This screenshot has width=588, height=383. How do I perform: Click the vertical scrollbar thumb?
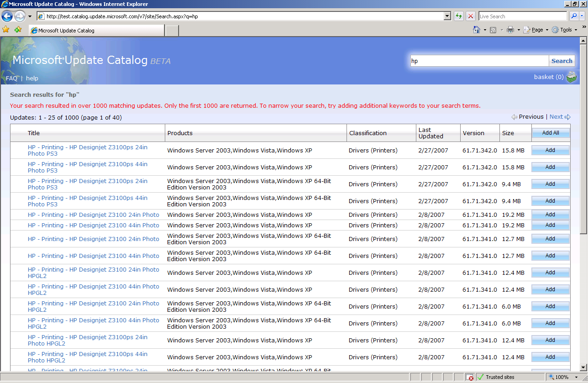coord(583,139)
